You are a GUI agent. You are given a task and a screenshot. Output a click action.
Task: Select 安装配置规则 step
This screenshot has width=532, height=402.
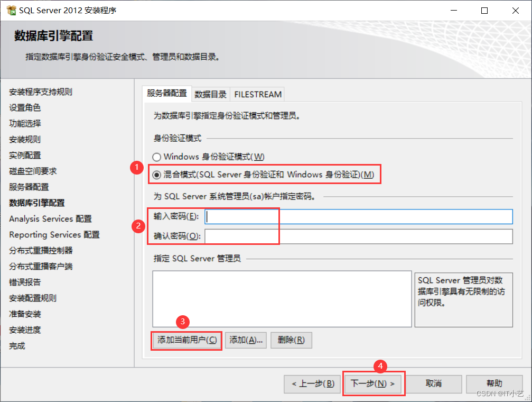[33, 298]
